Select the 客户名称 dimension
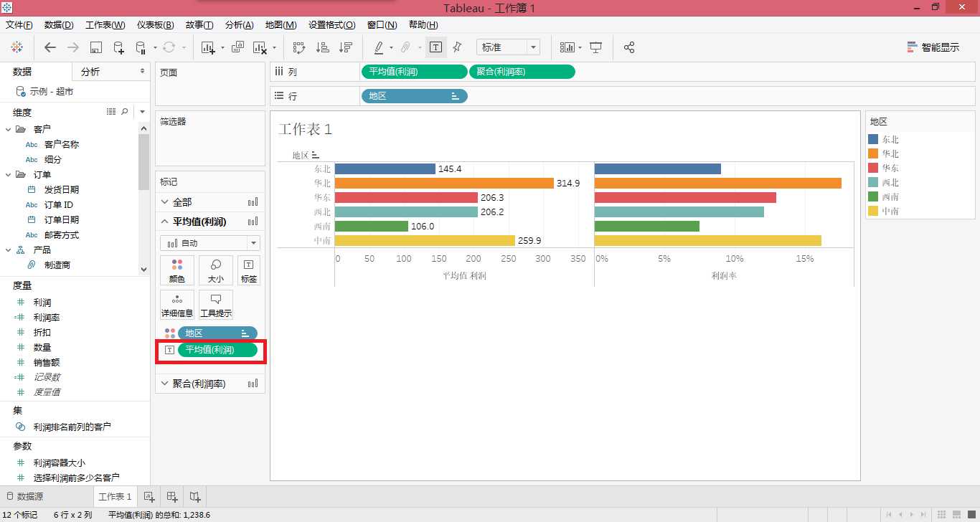The image size is (980, 522). pyautogui.click(x=62, y=144)
